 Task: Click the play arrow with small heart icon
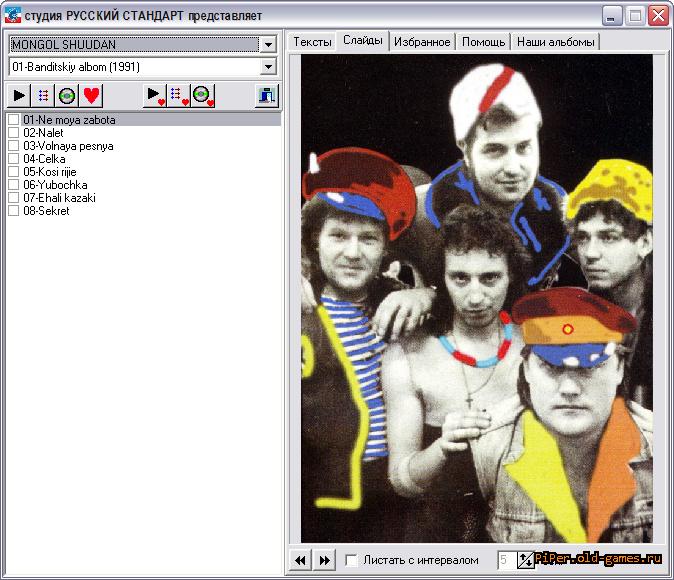tap(155, 95)
